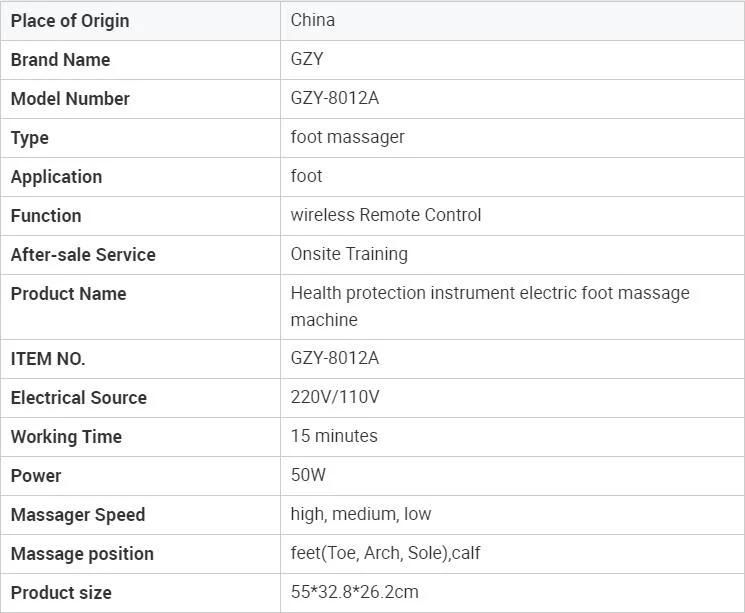This screenshot has width=745, height=613.
Task: Click the Place of Origin label
Action: coord(70,21)
